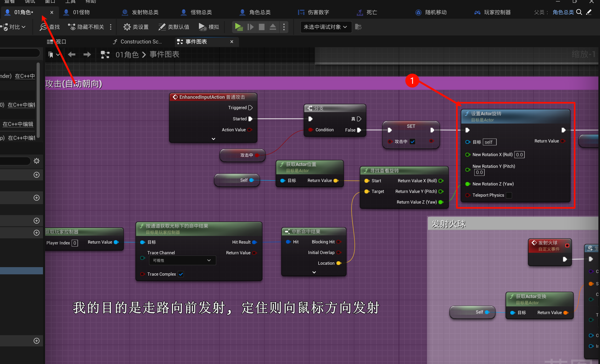Open the Construction Script tab
This screenshot has height=364, width=600.
click(138, 42)
